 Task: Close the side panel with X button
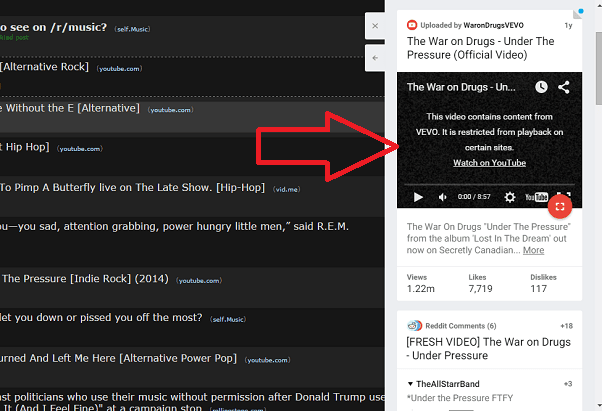click(375, 26)
